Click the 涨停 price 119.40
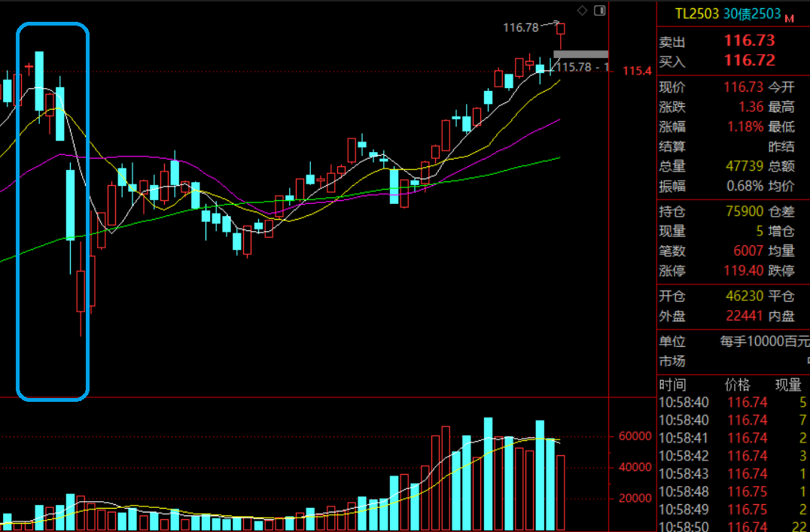This screenshot has width=810, height=532. click(743, 271)
